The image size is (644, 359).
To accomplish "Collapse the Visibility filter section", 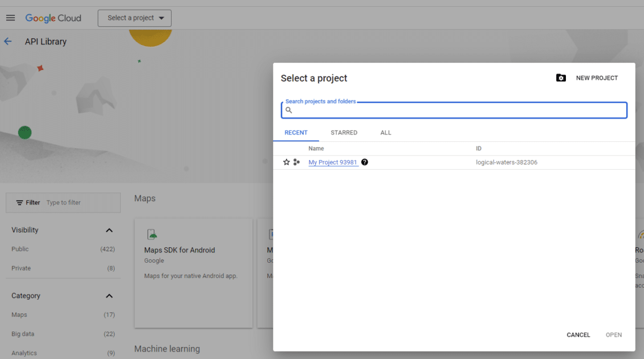I will pos(109,230).
